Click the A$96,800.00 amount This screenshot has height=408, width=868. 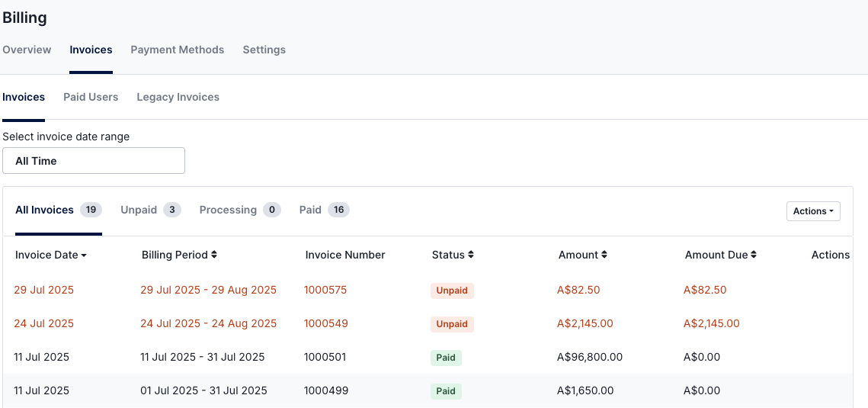coord(590,357)
